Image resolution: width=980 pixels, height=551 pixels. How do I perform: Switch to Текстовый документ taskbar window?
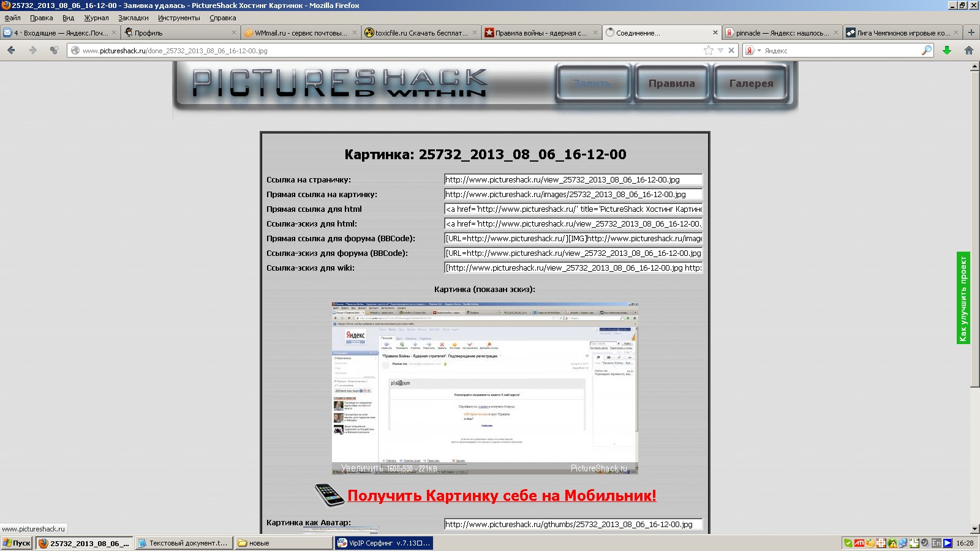pos(183,543)
